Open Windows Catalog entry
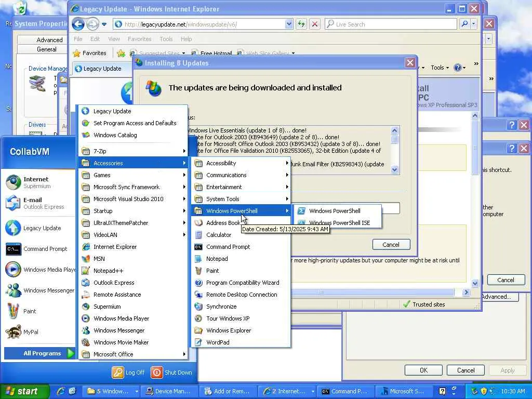 point(134,135)
